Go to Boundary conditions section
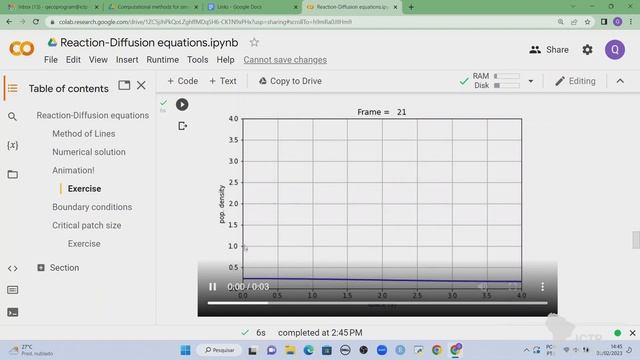 pyautogui.click(x=92, y=207)
